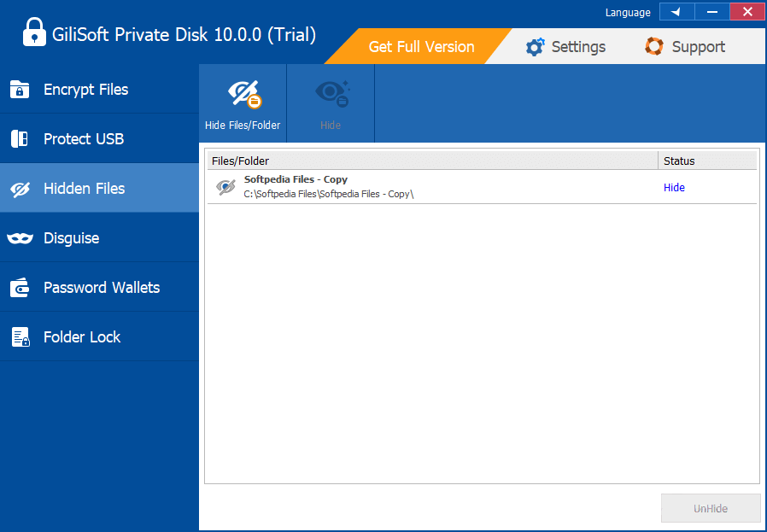Viewport: 767px width, 532px height.
Task: Toggle the eye icon beside Softpedia Files - Copy
Action: point(225,187)
